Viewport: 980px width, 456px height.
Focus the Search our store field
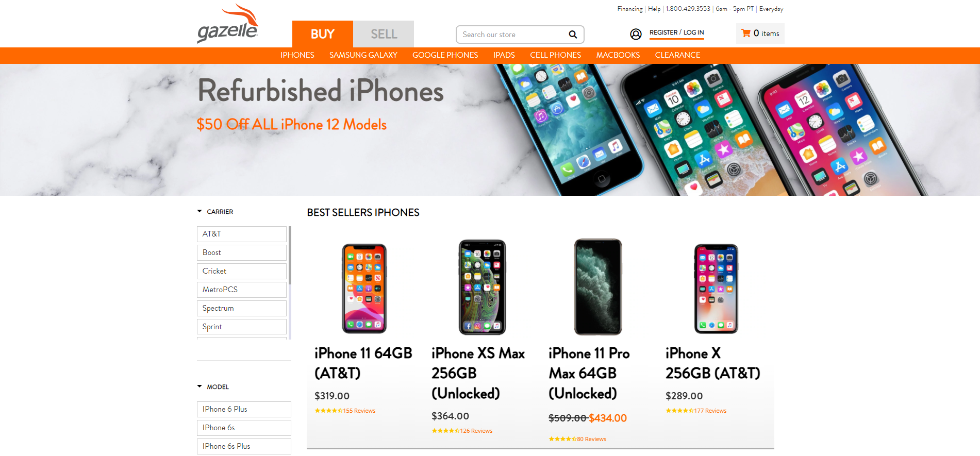click(x=512, y=35)
